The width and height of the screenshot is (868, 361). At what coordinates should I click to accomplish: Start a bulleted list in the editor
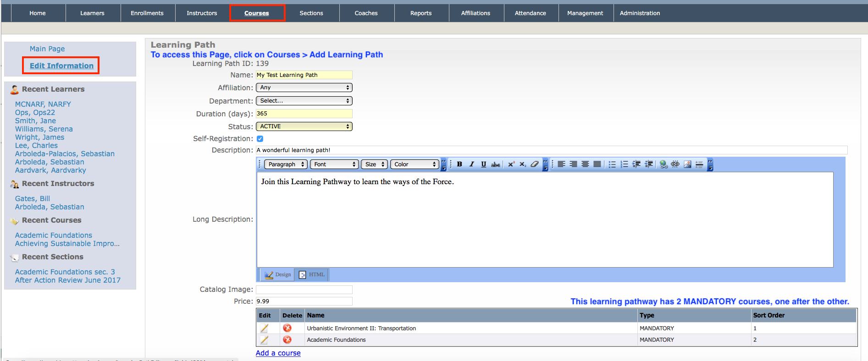(612, 164)
